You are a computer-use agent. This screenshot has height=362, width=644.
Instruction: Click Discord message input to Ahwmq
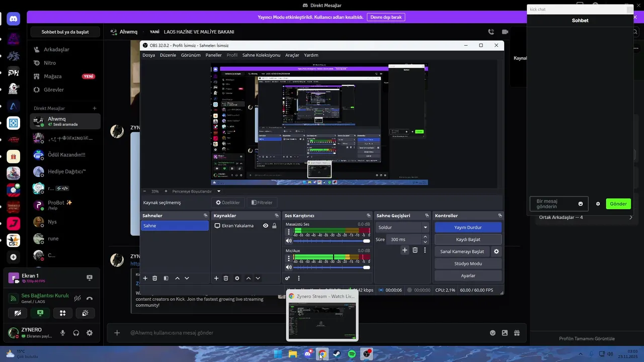click(302, 333)
